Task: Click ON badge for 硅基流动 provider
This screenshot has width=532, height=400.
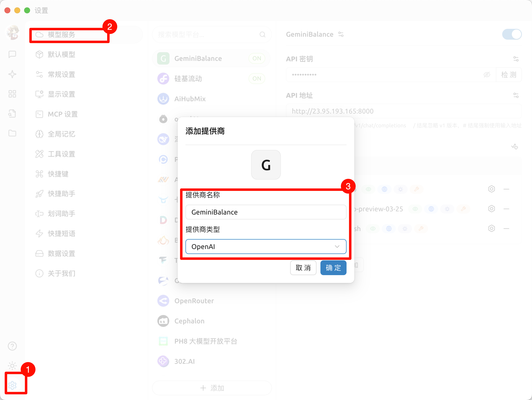Action: (x=257, y=79)
